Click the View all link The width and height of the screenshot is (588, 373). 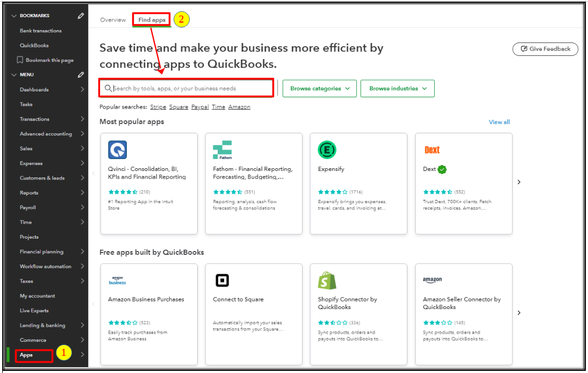click(499, 122)
